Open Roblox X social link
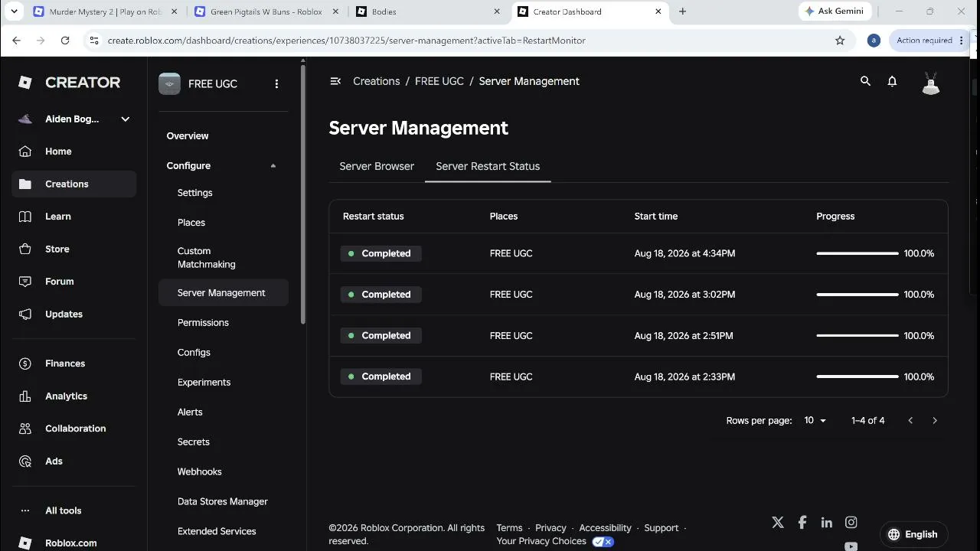The width and height of the screenshot is (980, 551). coord(778,522)
